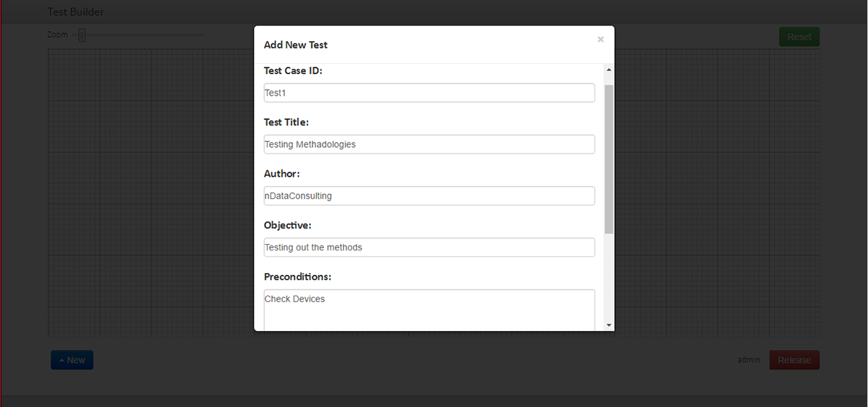Close the Add New Test dialog
The width and height of the screenshot is (868, 407).
click(600, 40)
